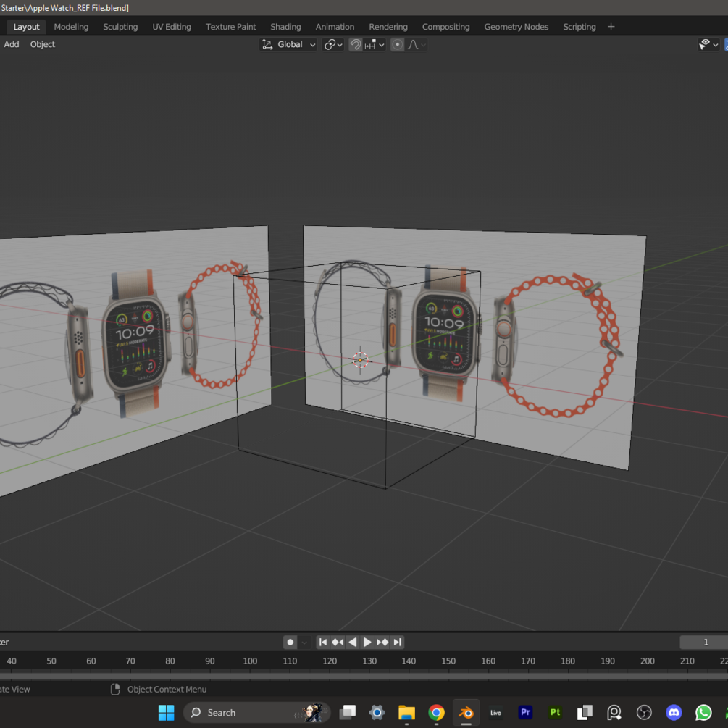Jump to the last frame endpoint
This screenshot has height=728, width=728.
point(398,642)
